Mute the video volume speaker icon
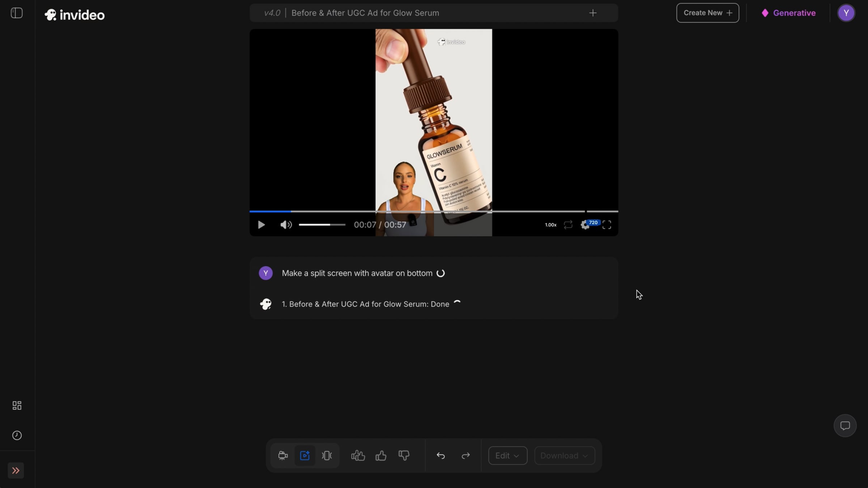 [x=286, y=225]
